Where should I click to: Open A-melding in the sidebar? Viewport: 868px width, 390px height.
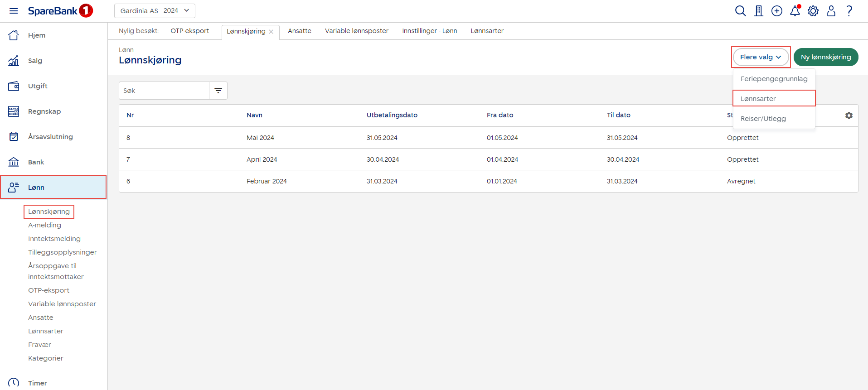point(44,225)
